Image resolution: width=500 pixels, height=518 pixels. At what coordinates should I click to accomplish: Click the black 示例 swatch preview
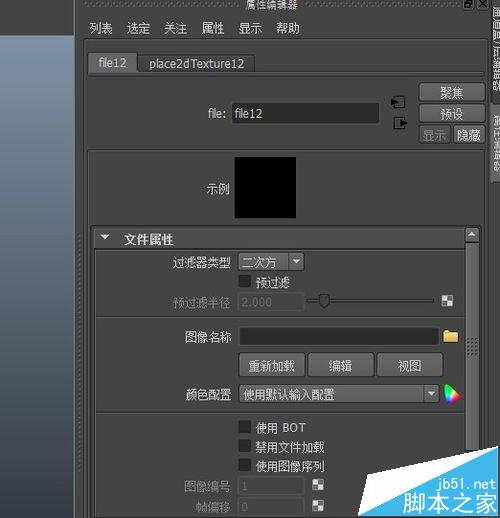pyautogui.click(x=265, y=188)
